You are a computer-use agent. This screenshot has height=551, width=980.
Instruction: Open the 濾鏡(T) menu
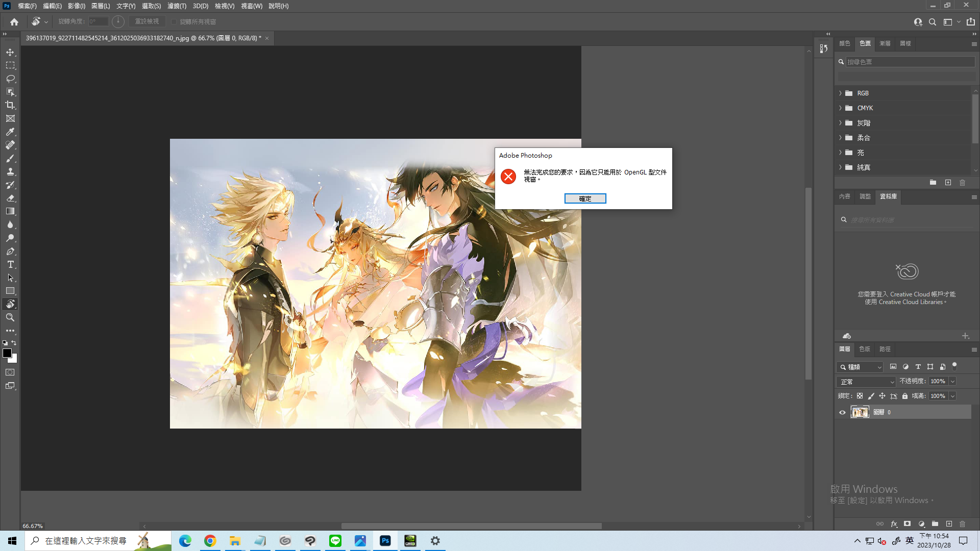point(177,6)
